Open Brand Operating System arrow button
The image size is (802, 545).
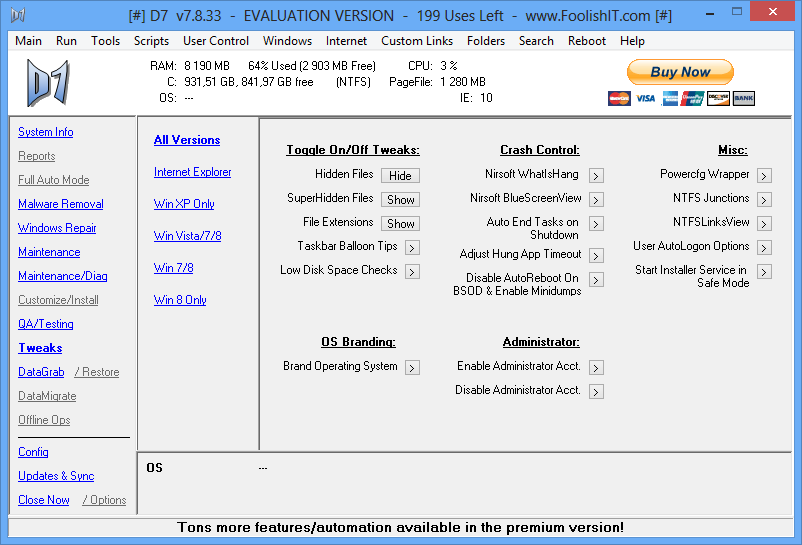(x=412, y=368)
